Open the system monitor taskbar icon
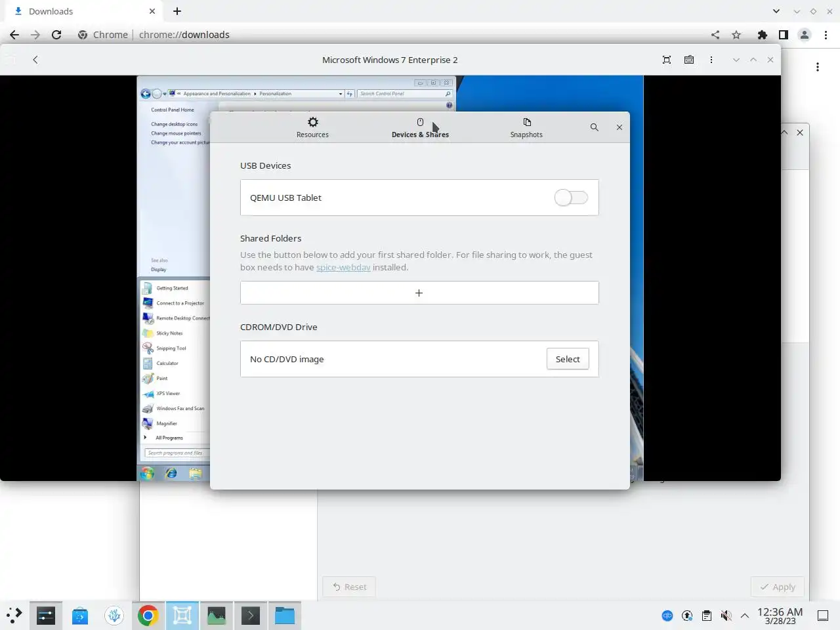The height and width of the screenshot is (630, 840). tap(217, 616)
